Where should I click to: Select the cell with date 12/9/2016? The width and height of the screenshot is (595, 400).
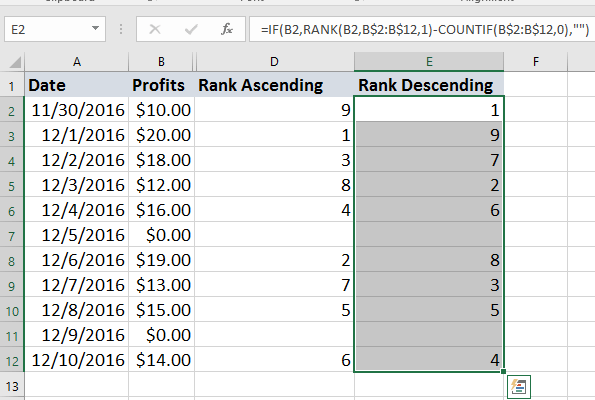(77, 335)
